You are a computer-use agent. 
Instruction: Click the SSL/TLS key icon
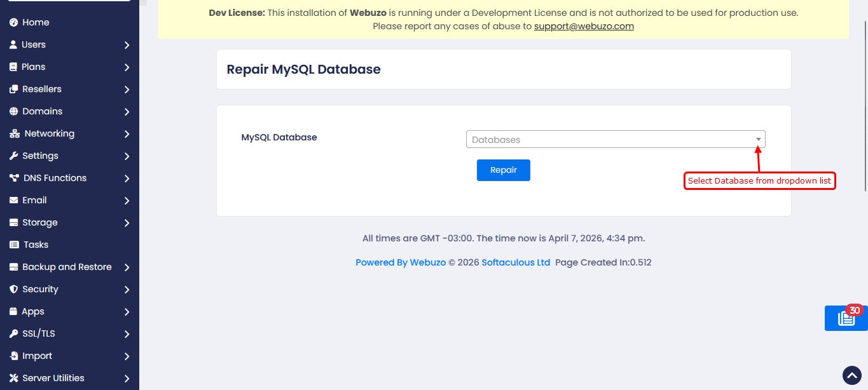point(13,333)
